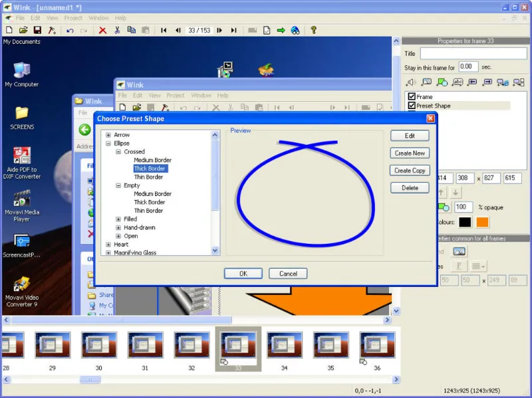Select Medium Border under Empty
532x398 pixels.
coord(152,194)
